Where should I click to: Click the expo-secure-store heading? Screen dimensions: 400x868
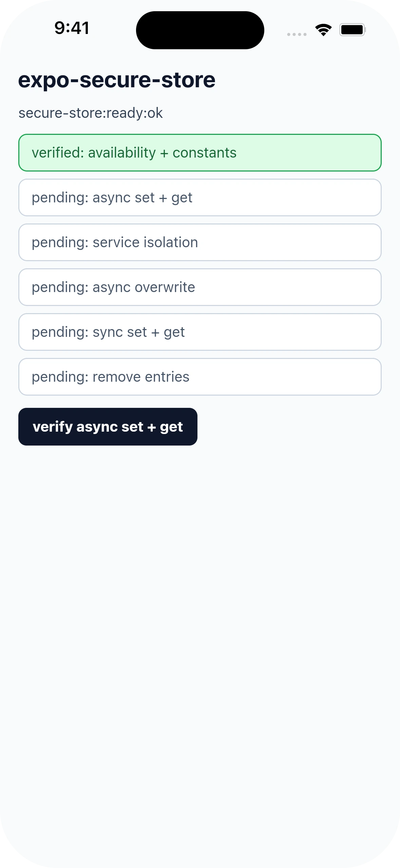pyautogui.click(x=117, y=80)
